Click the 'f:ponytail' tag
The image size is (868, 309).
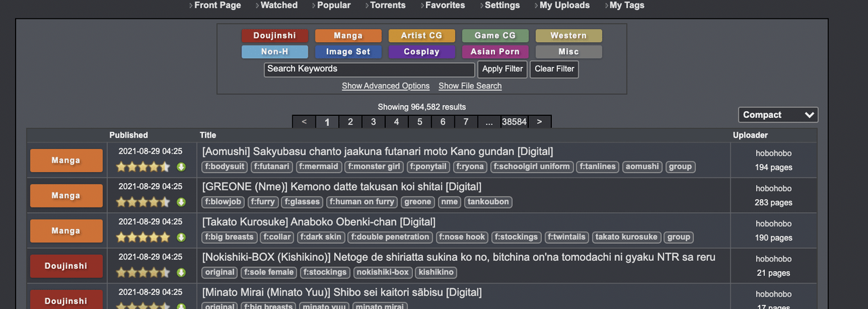coord(429,167)
